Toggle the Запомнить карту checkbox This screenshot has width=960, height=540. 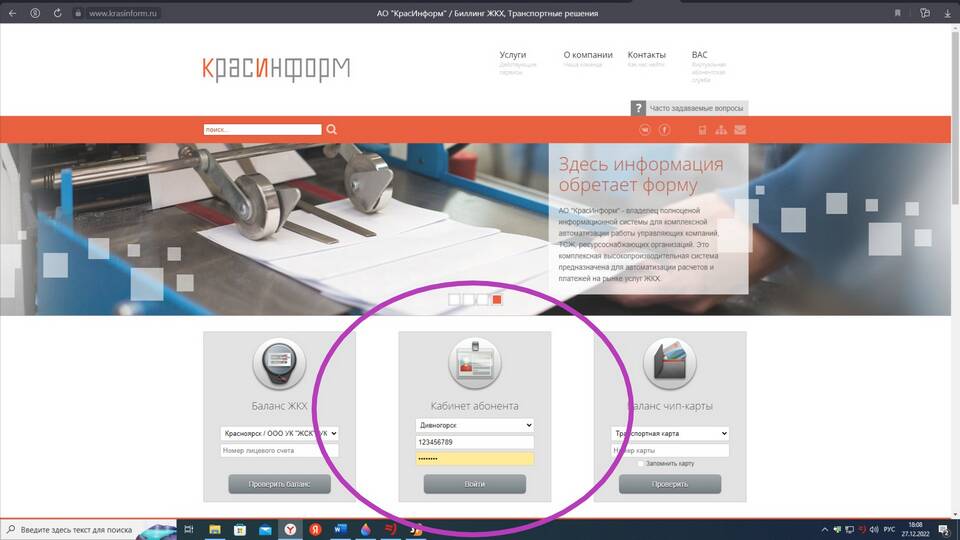(641, 464)
